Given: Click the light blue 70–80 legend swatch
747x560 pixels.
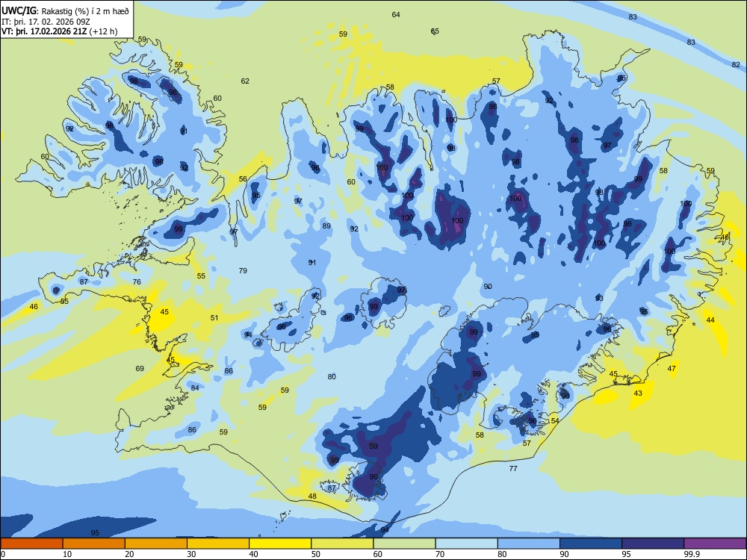Looking at the screenshot, I should coord(466,544).
